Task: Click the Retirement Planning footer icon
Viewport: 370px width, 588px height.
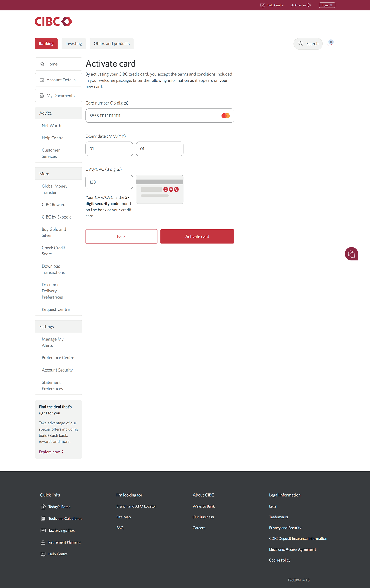Action: pyautogui.click(x=43, y=542)
